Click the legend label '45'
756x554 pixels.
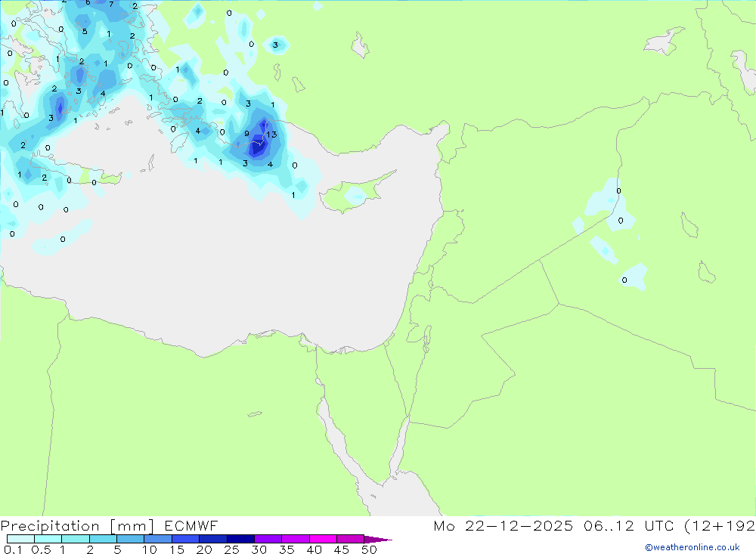click(x=342, y=549)
